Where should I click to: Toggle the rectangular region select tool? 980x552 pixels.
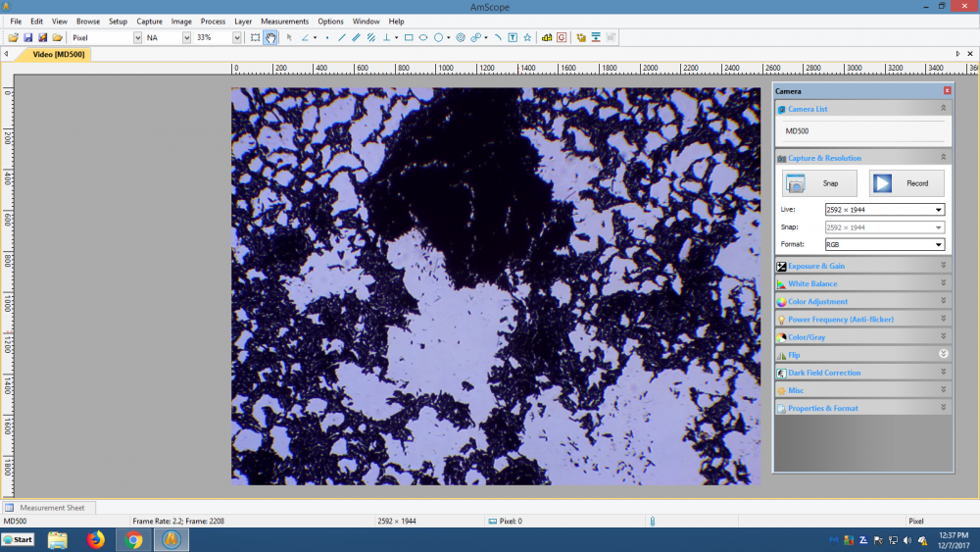(x=255, y=37)
